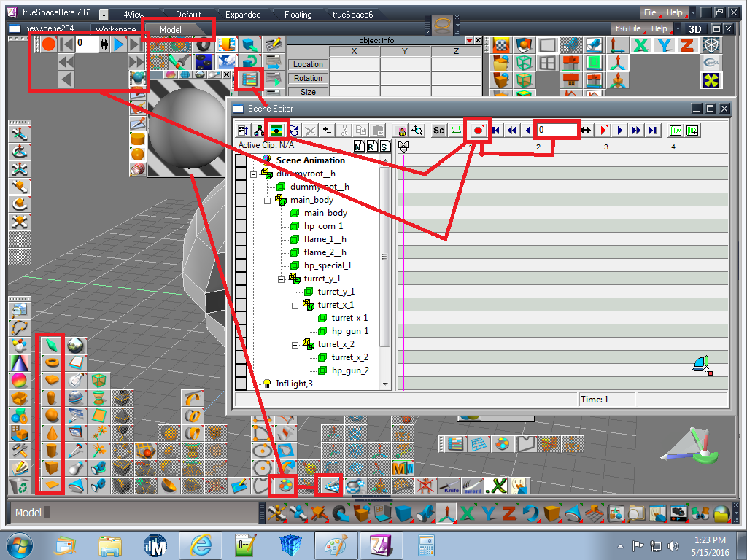The width and height of the screenshot is (747, 560).
Task: Click the Location X value field
Action: (x=354, y=64)
